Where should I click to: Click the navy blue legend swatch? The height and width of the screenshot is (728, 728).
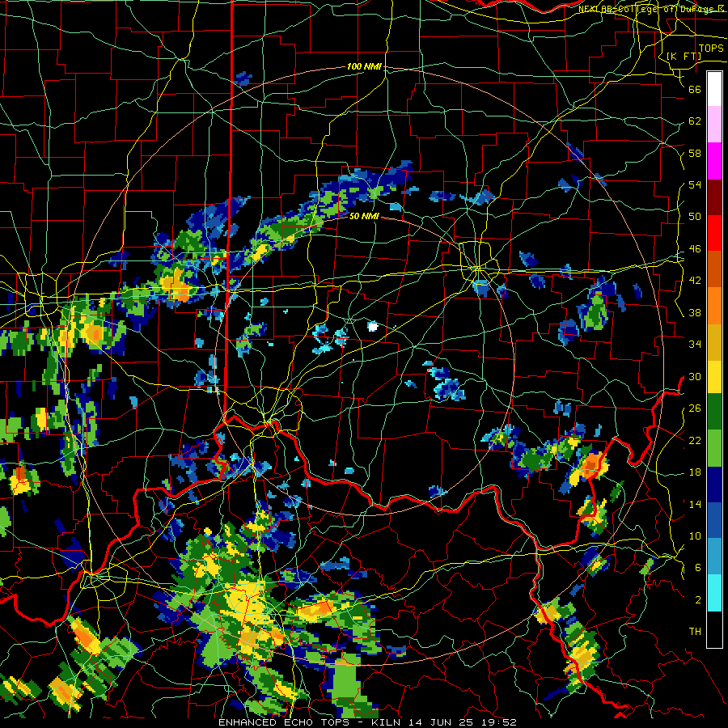[x=714, y=485]
